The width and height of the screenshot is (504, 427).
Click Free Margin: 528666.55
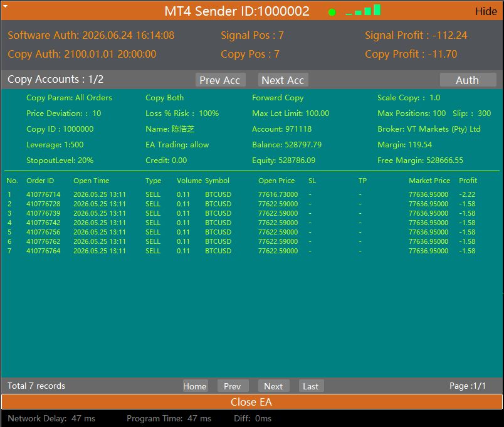click(420, 161)
